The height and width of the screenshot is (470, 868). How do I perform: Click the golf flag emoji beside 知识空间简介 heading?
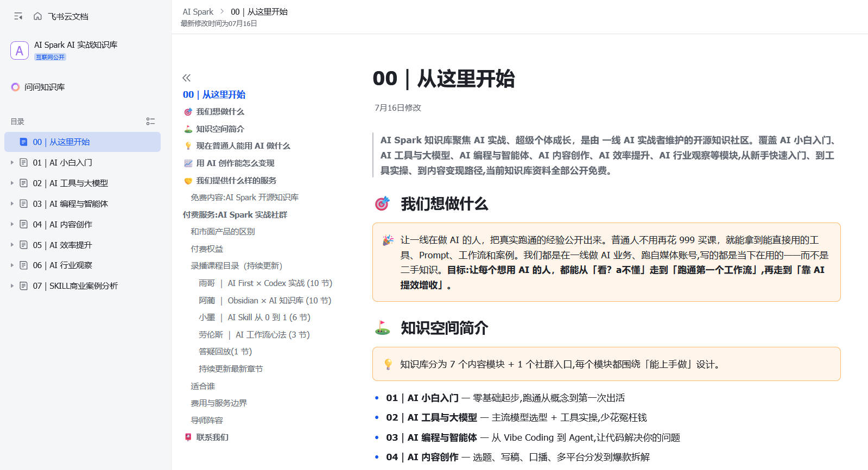click(382, 328)
